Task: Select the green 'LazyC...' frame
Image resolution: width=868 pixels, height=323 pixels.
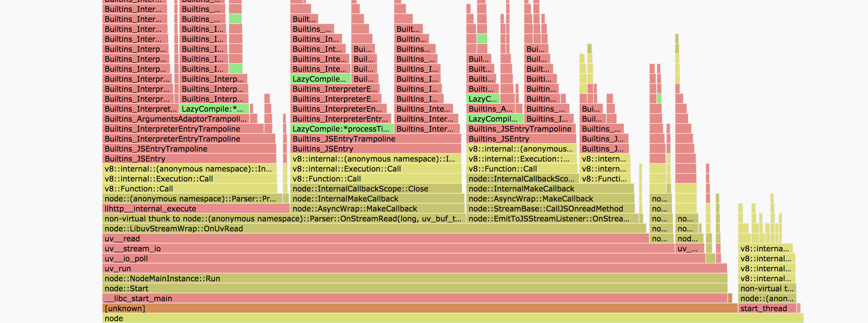Action: point(483,99)
